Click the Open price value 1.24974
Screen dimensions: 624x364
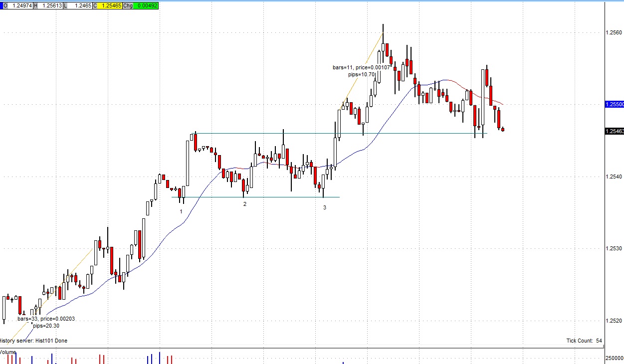(21, 5)
